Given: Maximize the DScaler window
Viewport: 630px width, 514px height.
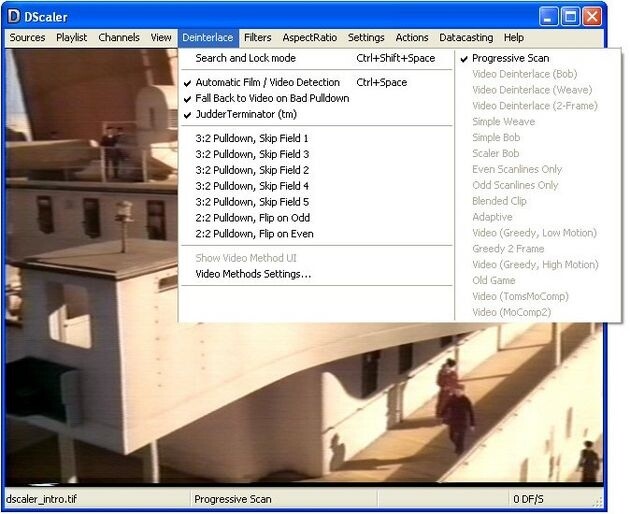Looking at the screenshot, I should tap(569, 16).
